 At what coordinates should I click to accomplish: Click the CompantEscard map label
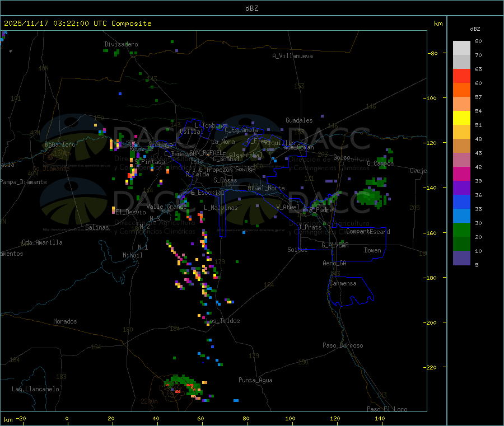[x=368, y=232]
